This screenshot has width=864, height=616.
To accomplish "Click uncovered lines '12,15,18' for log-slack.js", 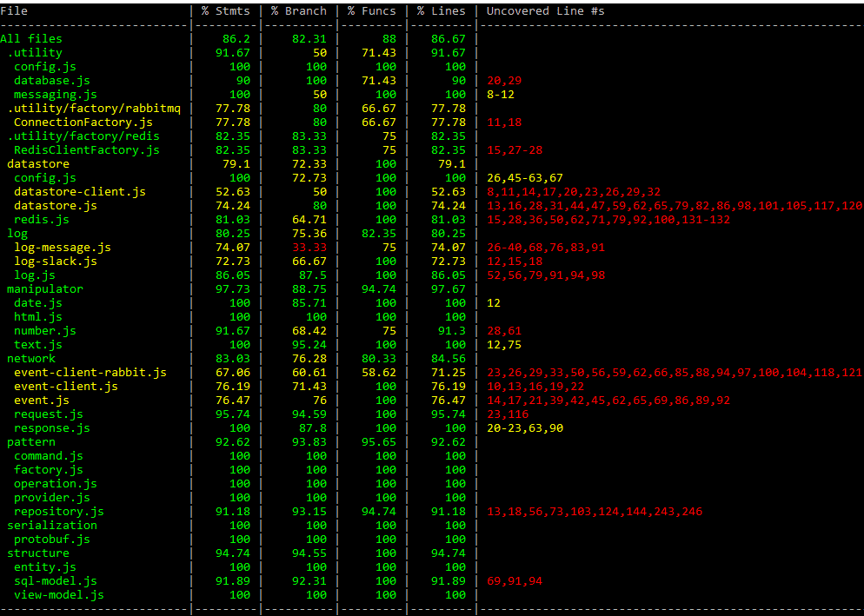I will coord(515,262).
